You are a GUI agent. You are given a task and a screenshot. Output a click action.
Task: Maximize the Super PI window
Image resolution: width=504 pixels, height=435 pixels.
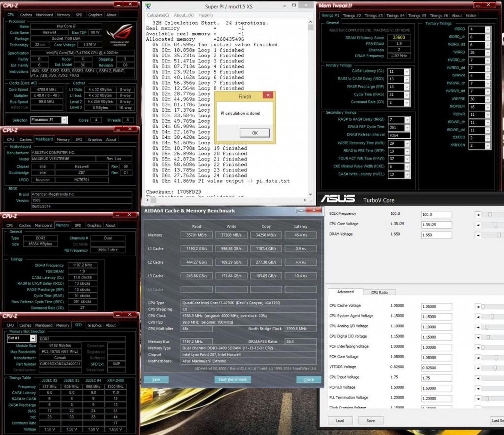294,5
